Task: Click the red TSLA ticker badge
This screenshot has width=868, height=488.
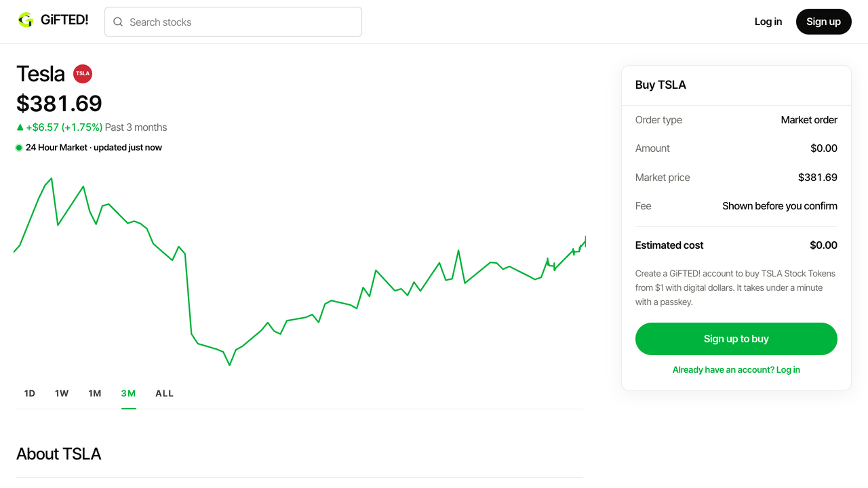Action: click(83, 74)
